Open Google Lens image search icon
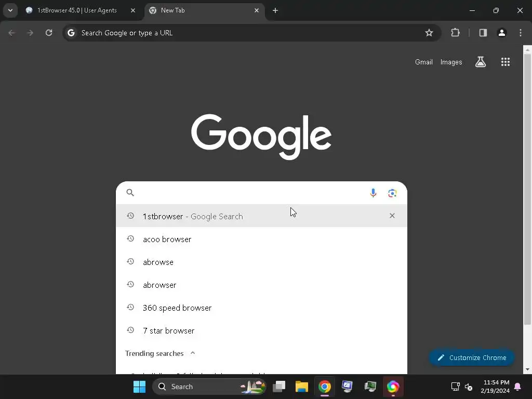The height and width of the screenshot is (399, 532). (x=392, y=193)
